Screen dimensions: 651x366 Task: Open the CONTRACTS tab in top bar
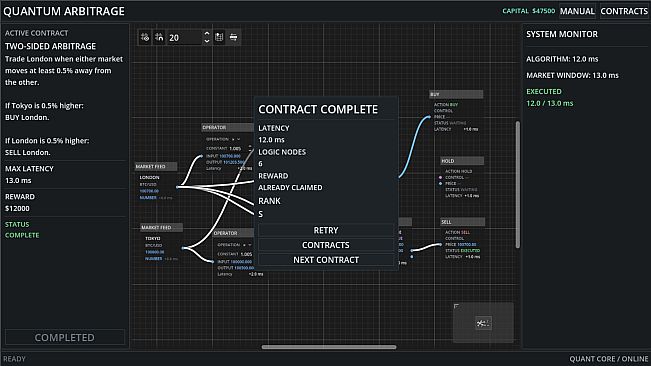coord(624,11)
